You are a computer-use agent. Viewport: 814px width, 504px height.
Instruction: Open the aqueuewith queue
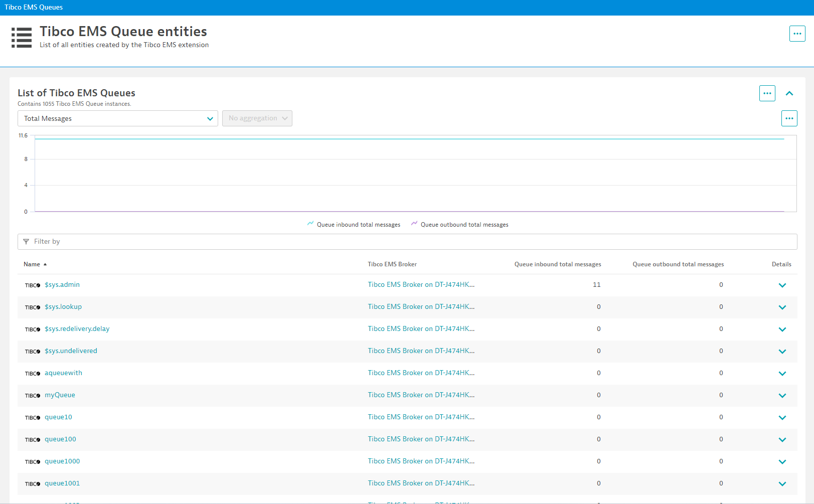(63, 373)
